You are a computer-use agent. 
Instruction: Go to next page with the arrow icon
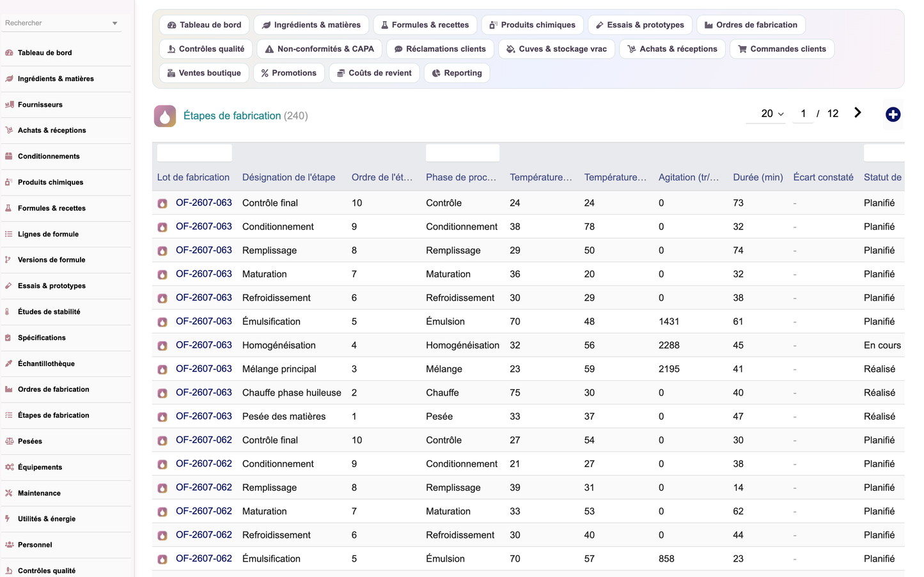click(x=857, y=112)
